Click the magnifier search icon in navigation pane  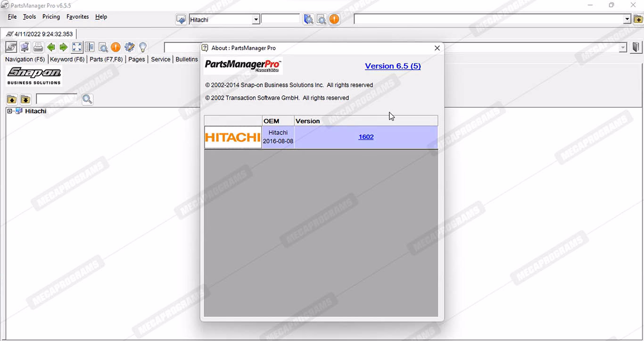click(x=87, y=99)
